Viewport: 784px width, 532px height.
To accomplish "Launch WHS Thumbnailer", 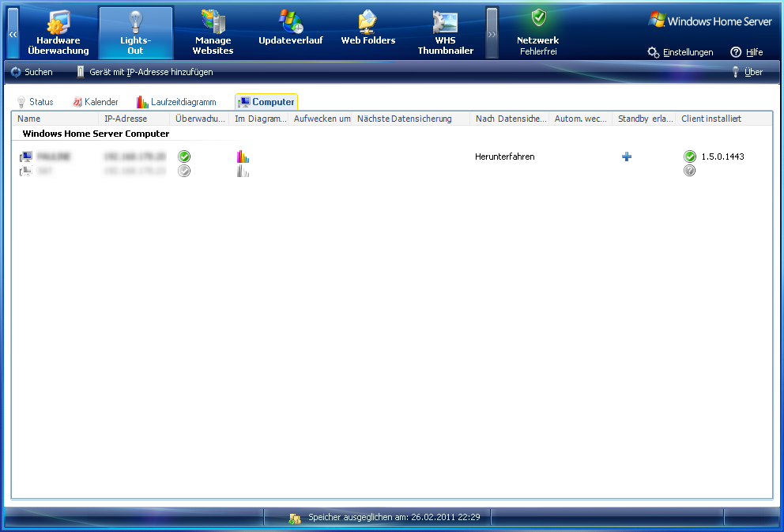I will (445, 33).
